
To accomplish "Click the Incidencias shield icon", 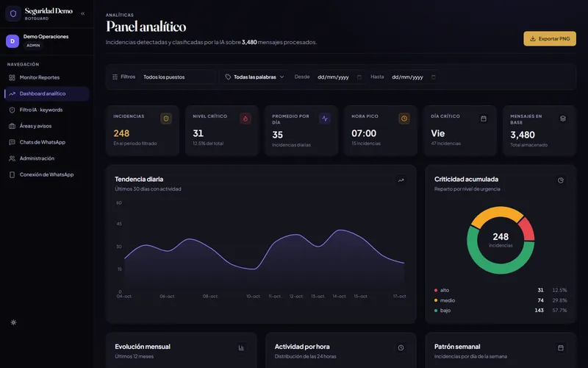I will (x=166, y=118).
